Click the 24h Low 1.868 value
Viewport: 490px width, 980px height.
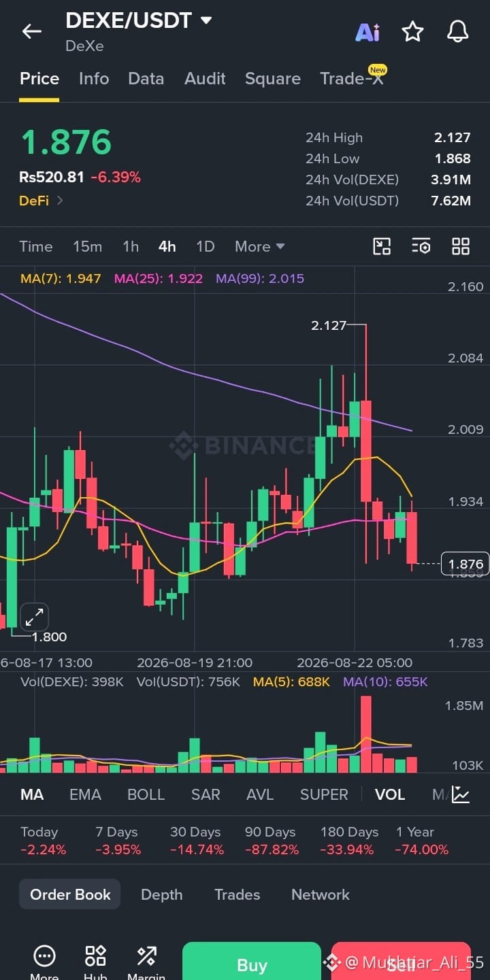[453, 158]
